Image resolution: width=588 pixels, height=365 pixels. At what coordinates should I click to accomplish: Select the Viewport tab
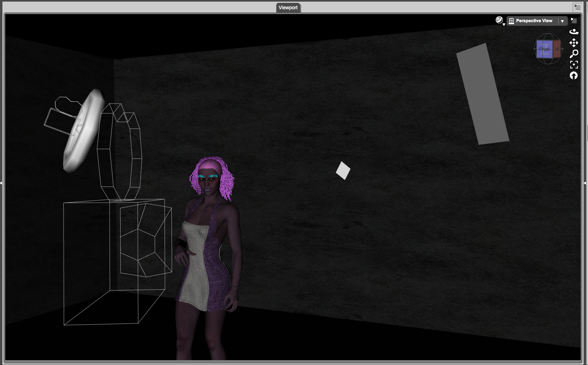point(288,8)
